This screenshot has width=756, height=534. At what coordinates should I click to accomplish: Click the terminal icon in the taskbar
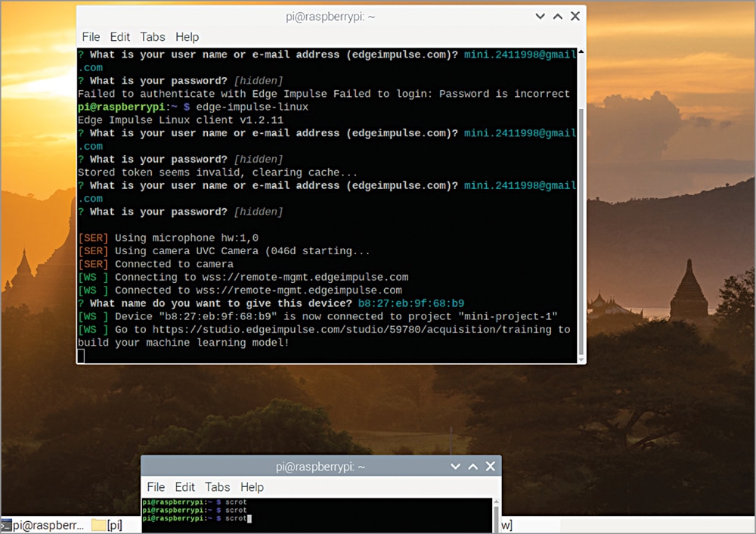click(x=6, y=525)
